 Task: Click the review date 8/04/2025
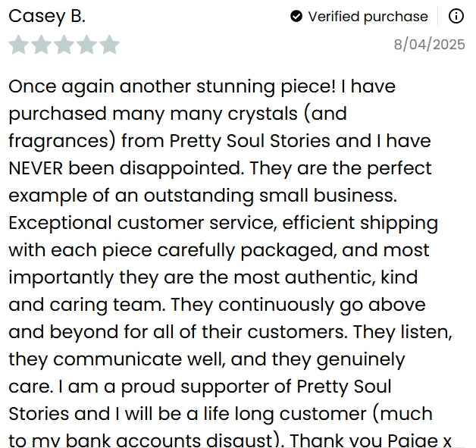[x=429, y=44]
